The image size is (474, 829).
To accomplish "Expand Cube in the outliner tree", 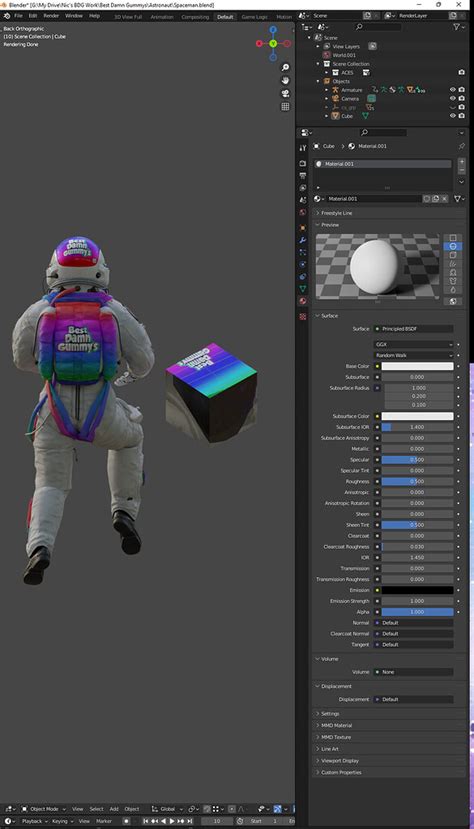I will 327,116.
